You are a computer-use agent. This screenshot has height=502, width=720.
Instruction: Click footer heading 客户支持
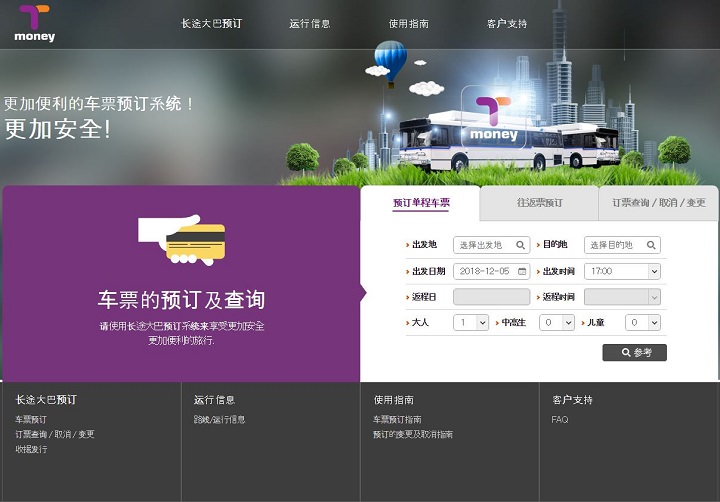tap(572, 400)
